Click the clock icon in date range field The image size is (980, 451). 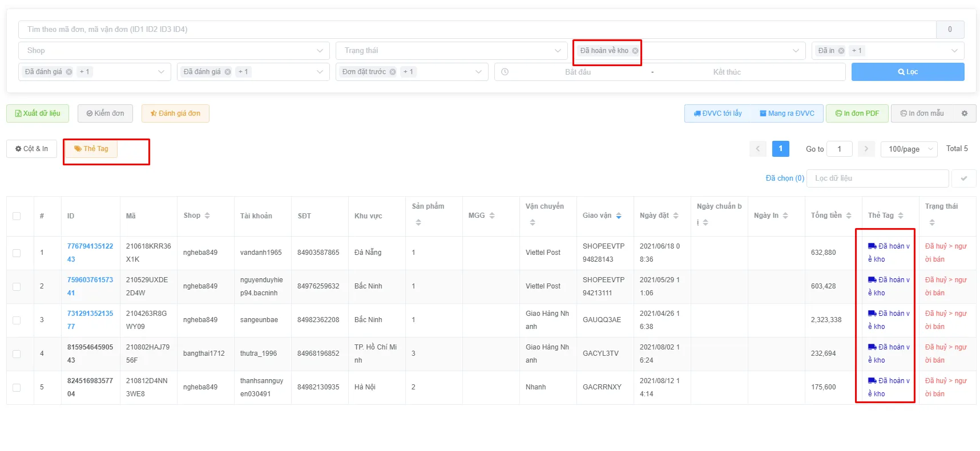tap(505, 72)
